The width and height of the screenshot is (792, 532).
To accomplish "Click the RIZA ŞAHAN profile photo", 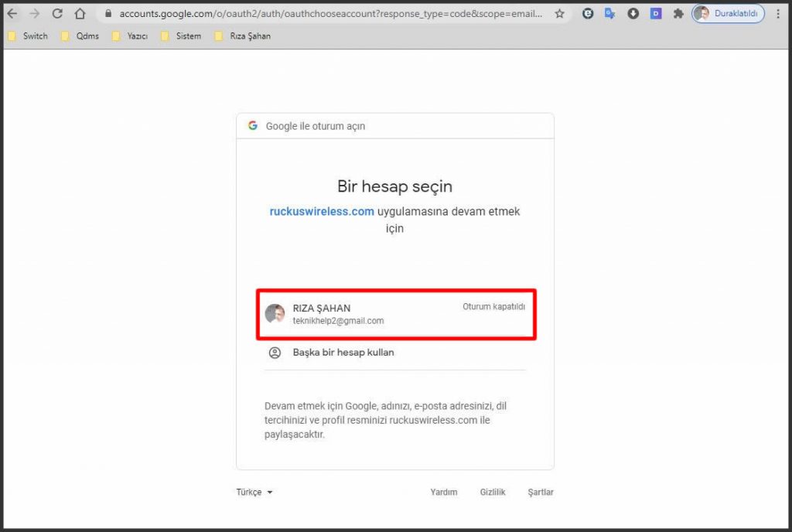I will (275, 313).
